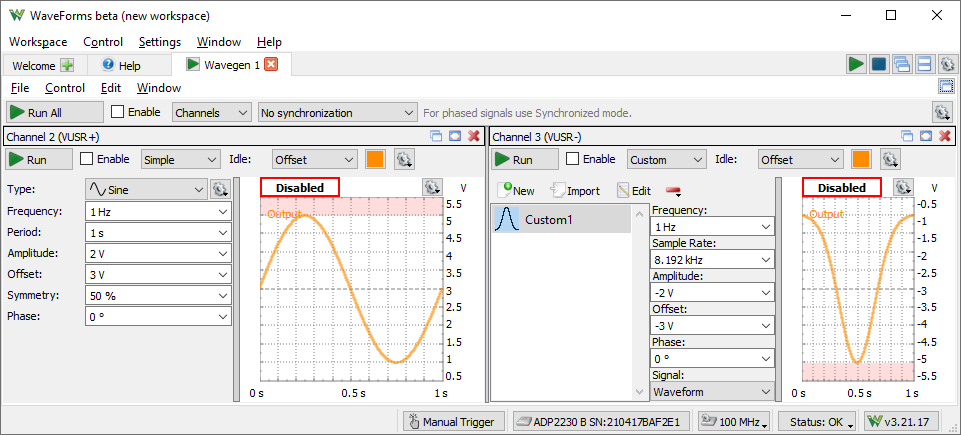961x435 pixels.
Task: Open Channel 3 Sample Rate dropdown
Action: (712, 260)
